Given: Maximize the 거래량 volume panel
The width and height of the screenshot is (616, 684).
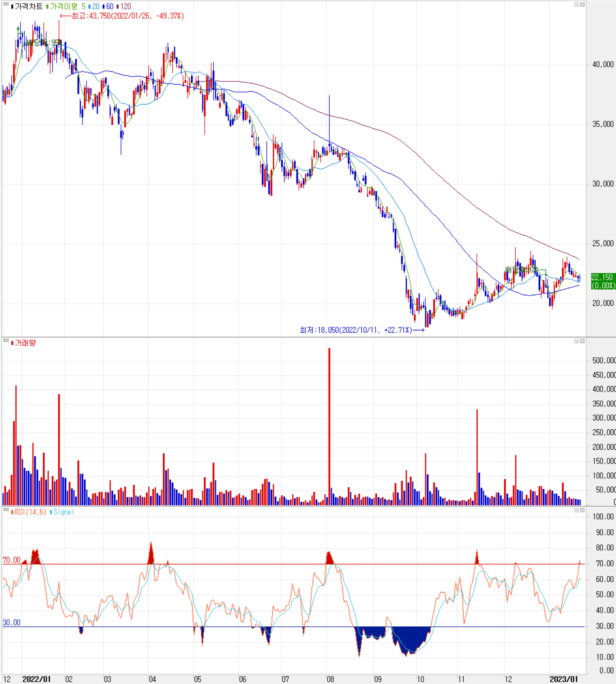Looking at the screenshot, I should tap(576, 341).
